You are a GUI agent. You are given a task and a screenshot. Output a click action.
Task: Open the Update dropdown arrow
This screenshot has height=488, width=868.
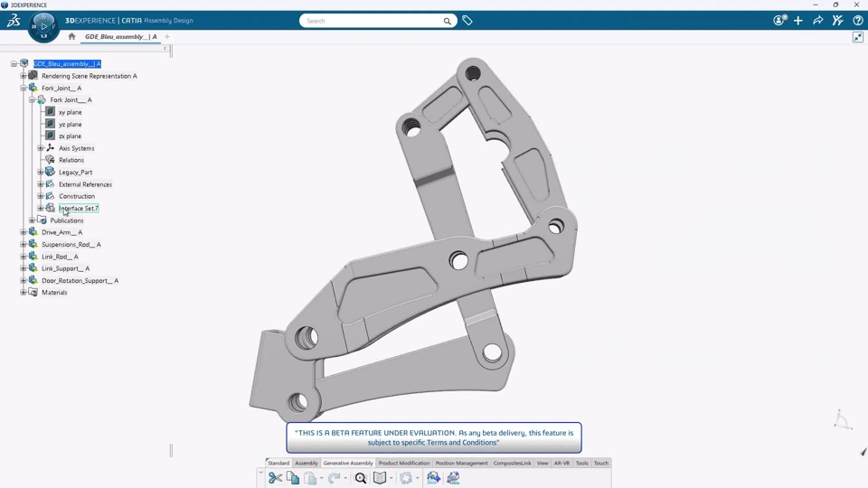[418, 478]
